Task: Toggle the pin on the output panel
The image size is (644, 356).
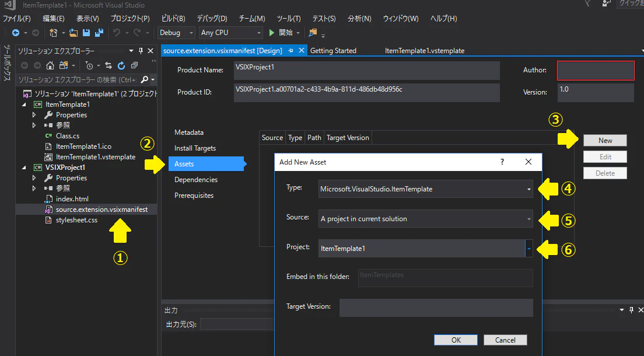Action: [x=631, y=310]
